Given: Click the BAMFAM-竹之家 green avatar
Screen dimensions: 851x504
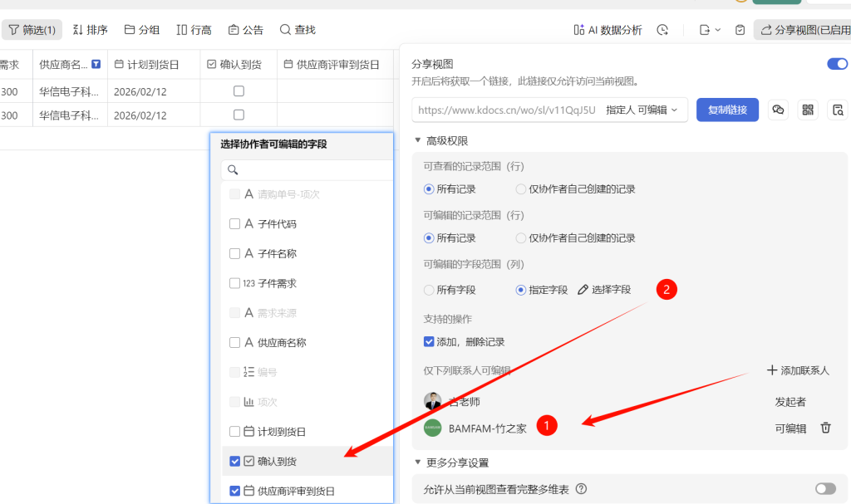Looking at the screenshot, I should click(432, 428).
